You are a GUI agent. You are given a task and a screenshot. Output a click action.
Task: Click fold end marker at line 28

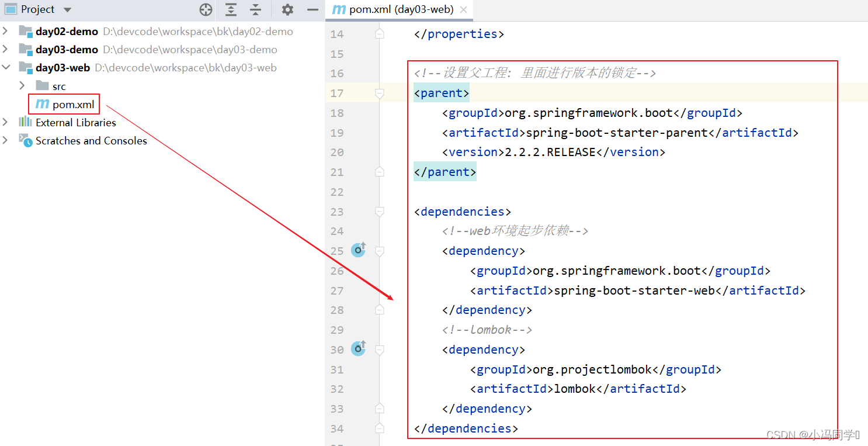coord(380,310)
